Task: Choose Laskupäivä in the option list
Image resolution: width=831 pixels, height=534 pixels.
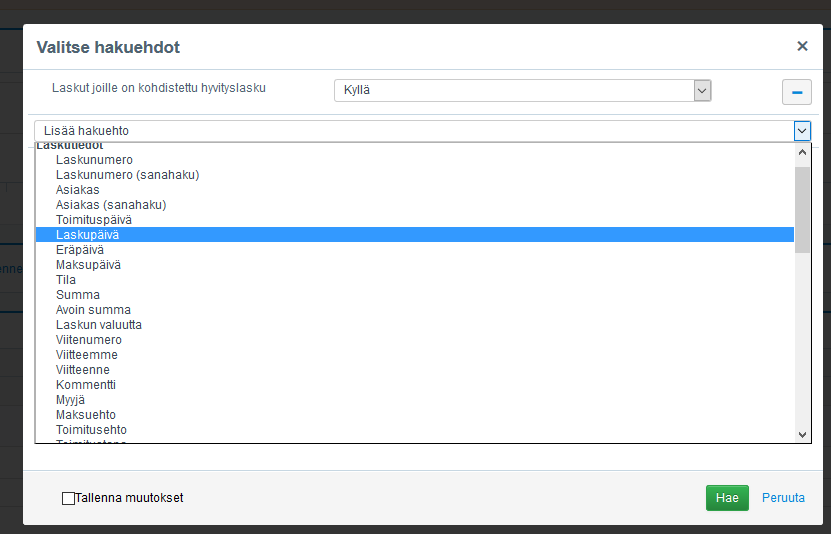Action: click(x=88, y=235)
